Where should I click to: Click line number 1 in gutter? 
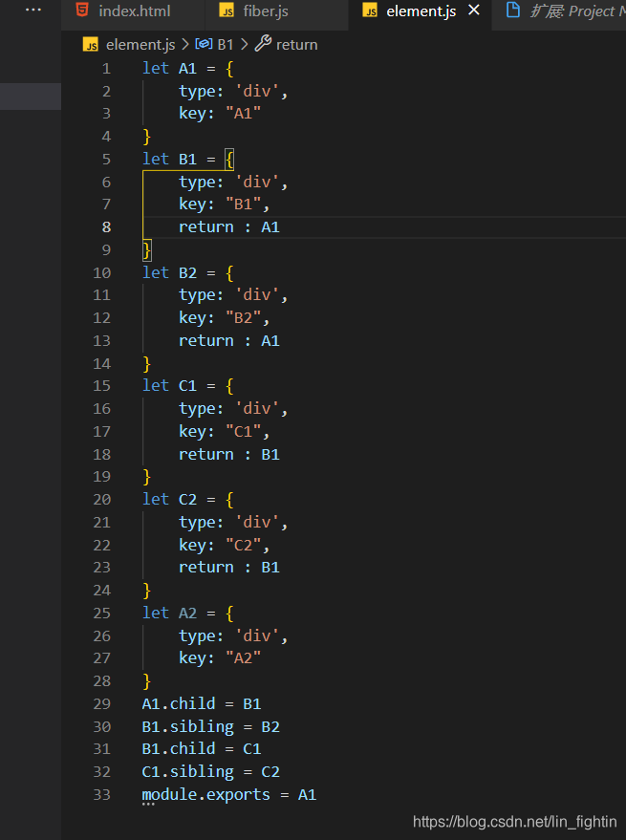(106, 69)
